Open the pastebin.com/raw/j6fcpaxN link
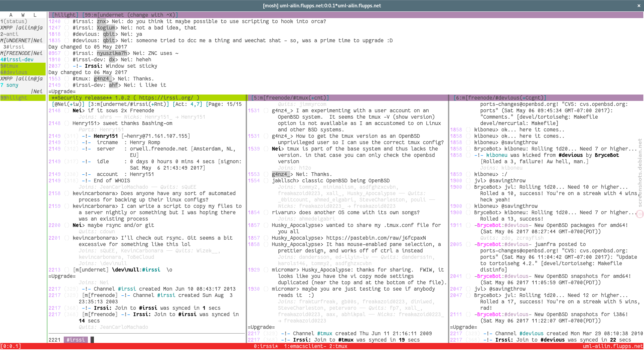Image resolution: width=644 pixels, height=353 pixels. 376,238
